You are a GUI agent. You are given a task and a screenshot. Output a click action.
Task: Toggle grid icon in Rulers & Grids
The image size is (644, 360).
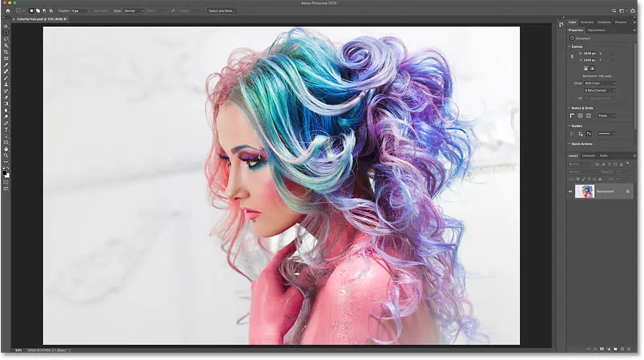(581, 116)
